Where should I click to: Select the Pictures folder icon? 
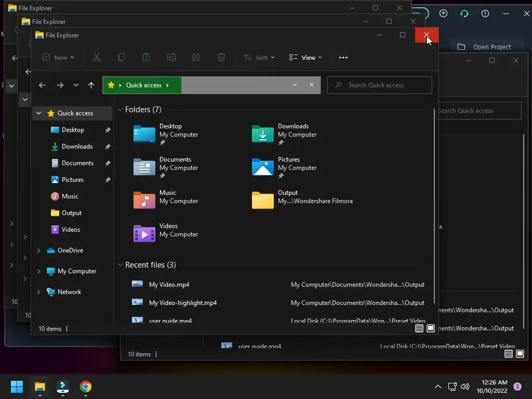(x=262, y=167)
